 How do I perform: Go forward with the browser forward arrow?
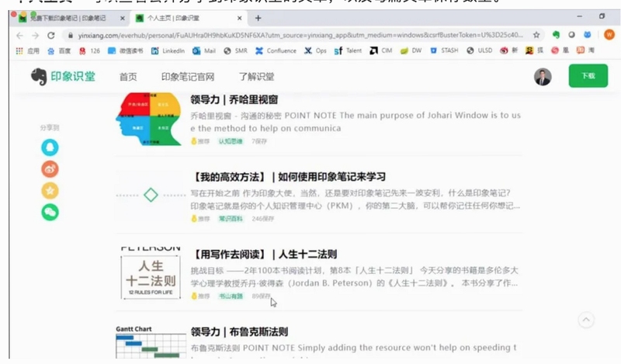click(x=35, y=36)
